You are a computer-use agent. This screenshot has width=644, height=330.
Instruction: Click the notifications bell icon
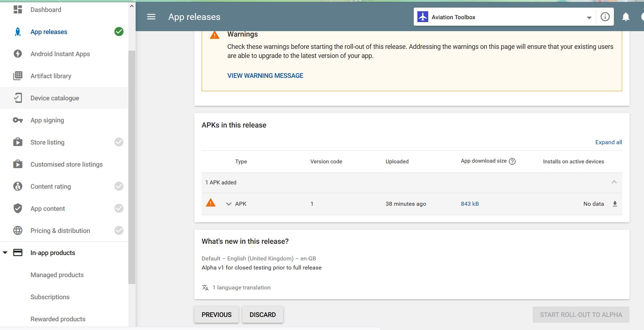pos(626,17)
